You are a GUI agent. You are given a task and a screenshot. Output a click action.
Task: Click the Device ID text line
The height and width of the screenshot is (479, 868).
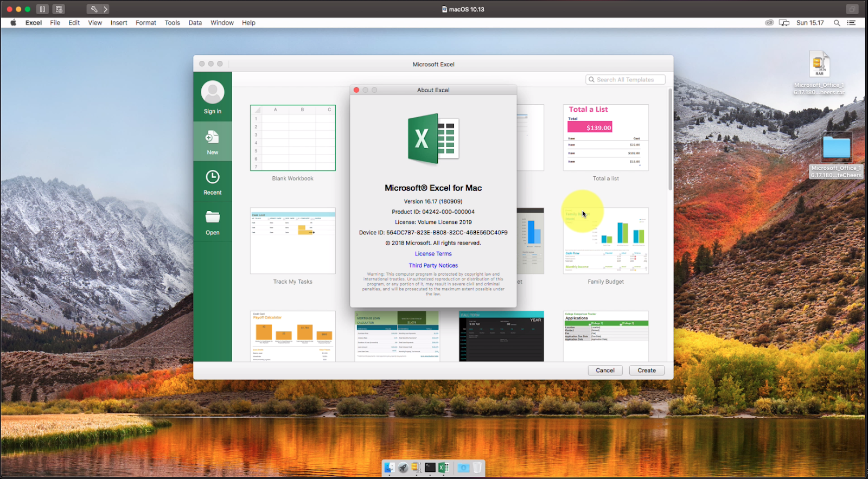pyautogui.click(x=433, y=232)
